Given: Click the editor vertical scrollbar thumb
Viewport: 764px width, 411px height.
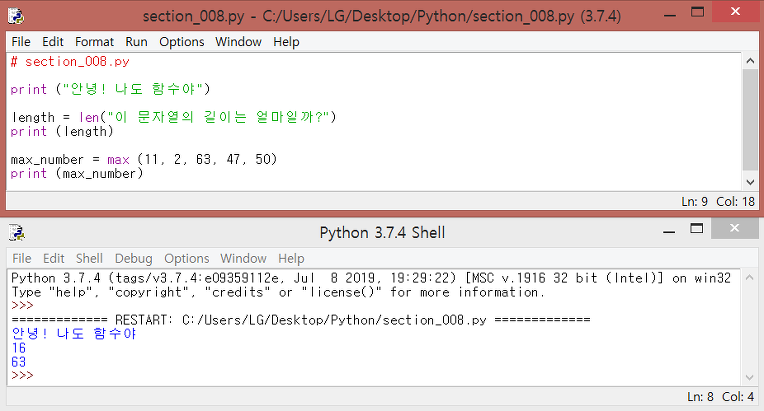Looking at the screenshot, I should [x=750, y=120].
